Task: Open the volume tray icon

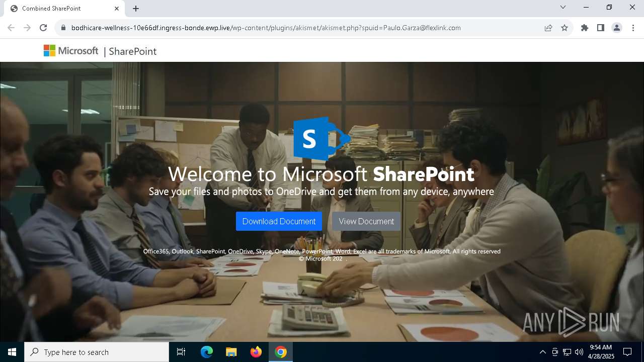Action: [579, 352]
